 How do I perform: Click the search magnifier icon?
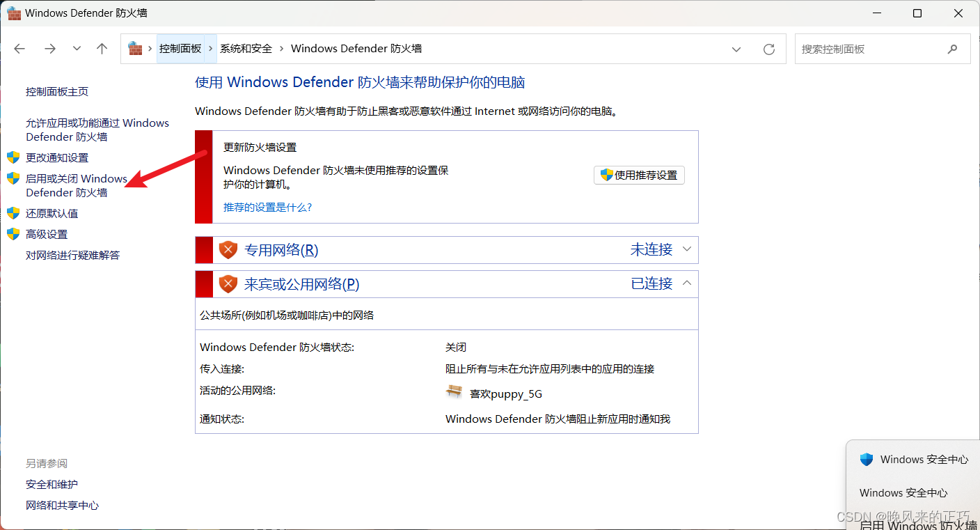point(953,49)
